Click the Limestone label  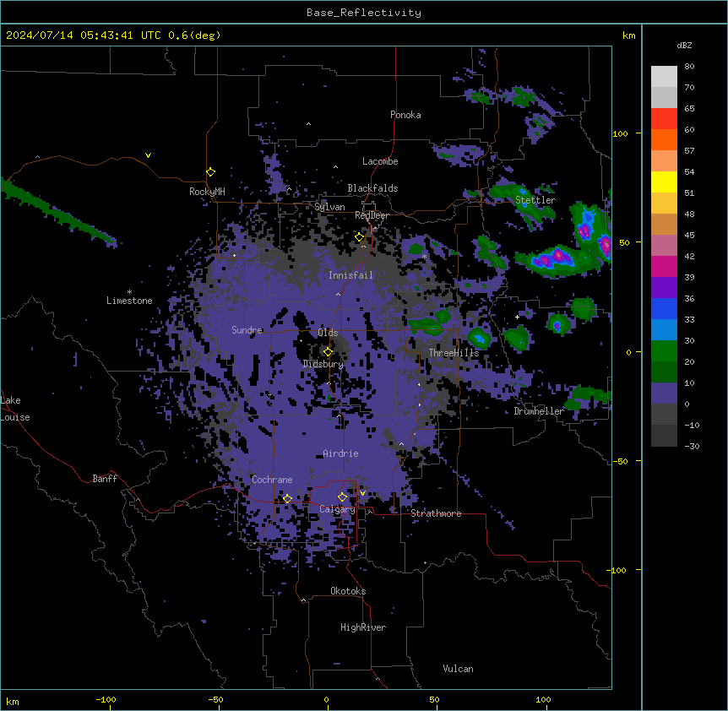[x=129, y=301]
